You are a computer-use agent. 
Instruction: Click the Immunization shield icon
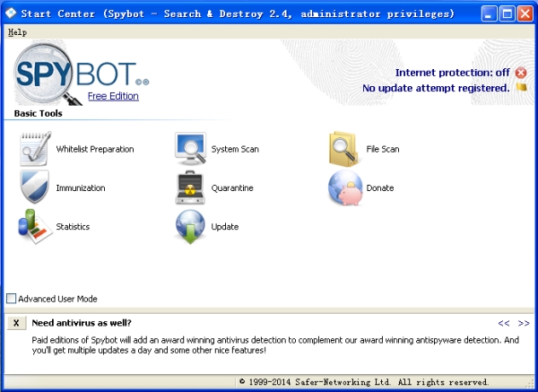coord(35,187)
